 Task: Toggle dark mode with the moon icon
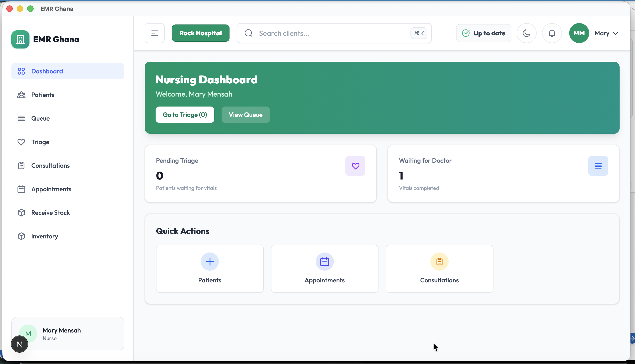pyautogui.click(x=526, y=33)
